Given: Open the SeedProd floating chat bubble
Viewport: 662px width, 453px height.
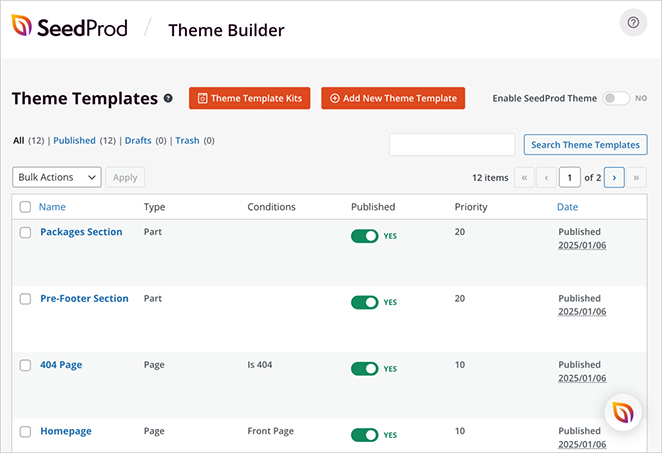Looking at the screenshot, I should tap(624, 412).
